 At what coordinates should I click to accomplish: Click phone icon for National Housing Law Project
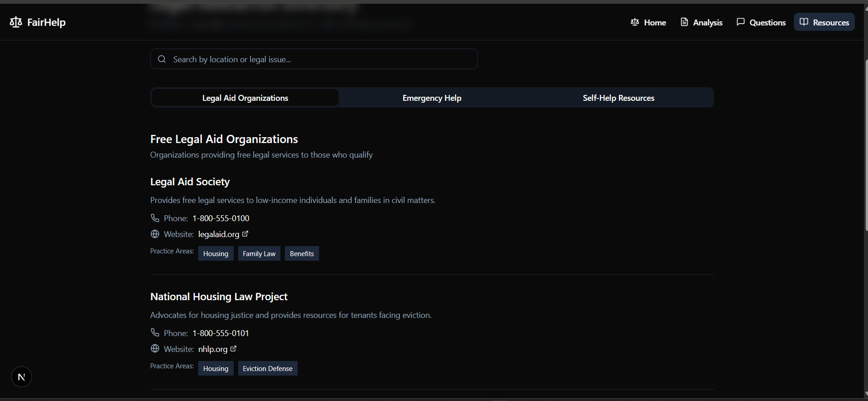pos(155,333)
